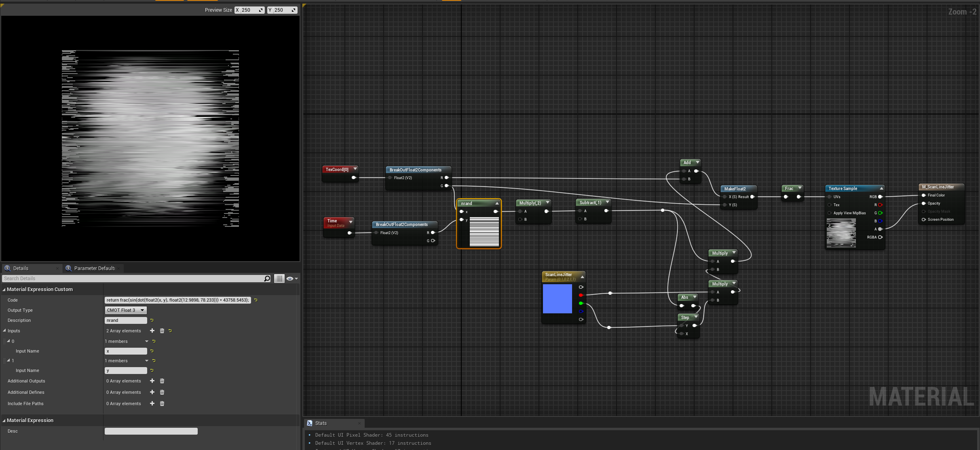Click the view options eye icon

(x=290, y=278)
